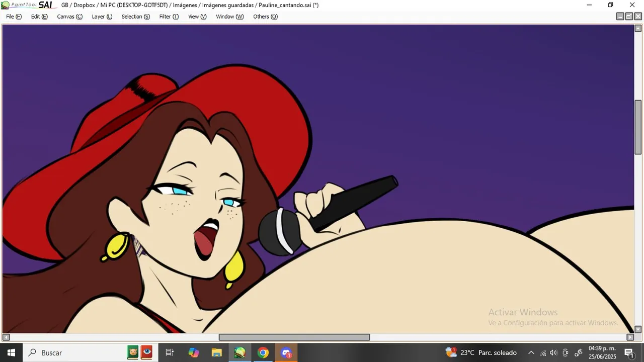Open the volume control in system tray
Screen dimensions: 644x362
point(554,352)
